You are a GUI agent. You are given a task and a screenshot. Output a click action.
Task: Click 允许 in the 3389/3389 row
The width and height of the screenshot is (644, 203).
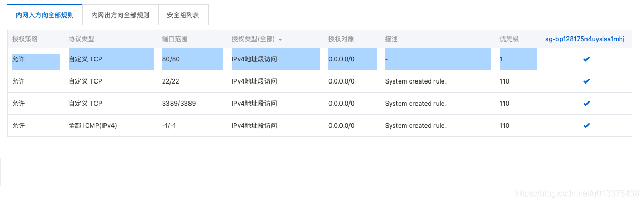click(18, 104)
